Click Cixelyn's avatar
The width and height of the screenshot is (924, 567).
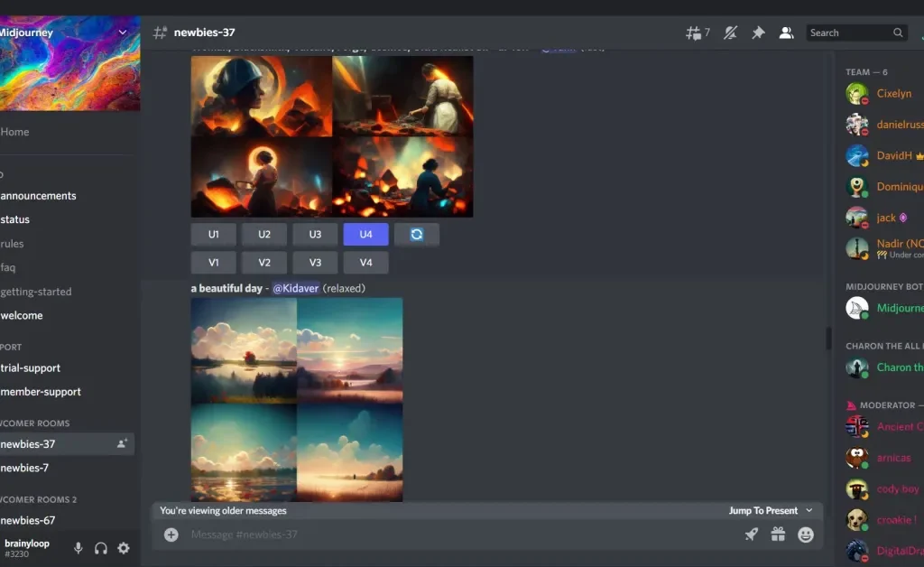(857, 94)
